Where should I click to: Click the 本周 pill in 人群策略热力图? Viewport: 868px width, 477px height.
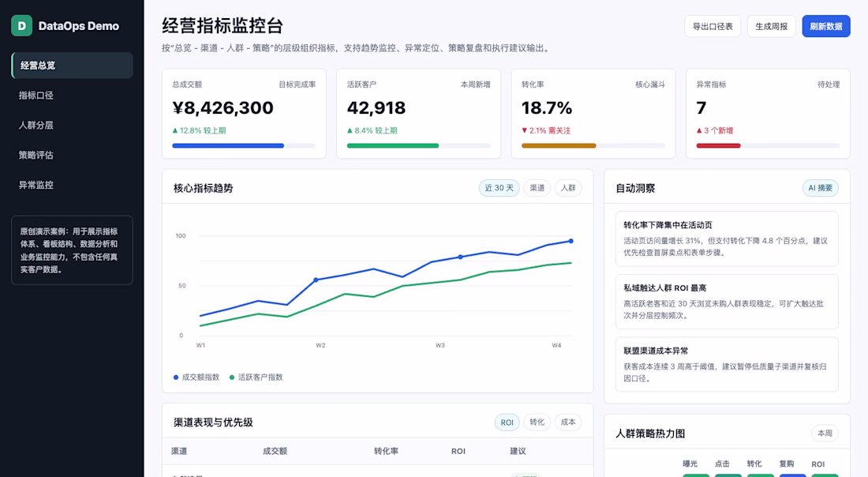825,434
